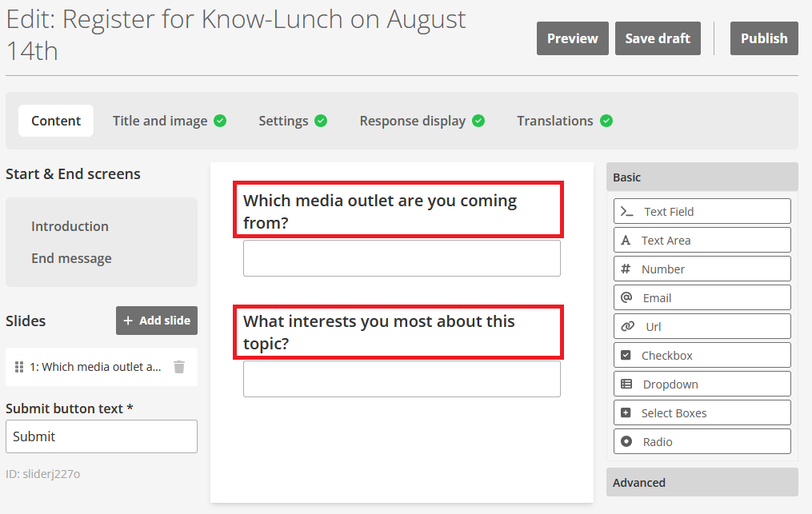Select the Text Area component icon
The width and height of the screenshot is (812, 514).
tap(626, 241)
